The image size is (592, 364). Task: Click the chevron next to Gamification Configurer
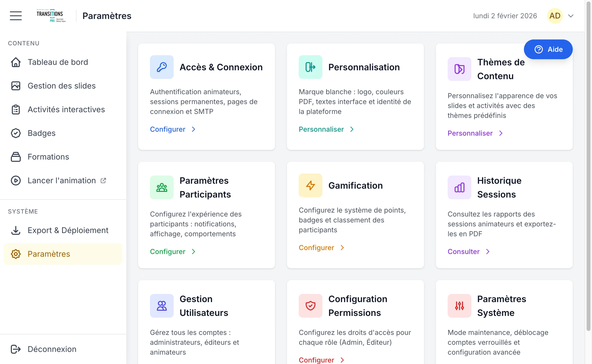(342, 248)
